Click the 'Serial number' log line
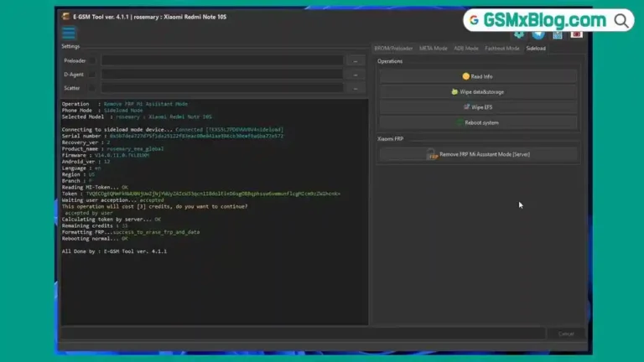 pos(173,136)
